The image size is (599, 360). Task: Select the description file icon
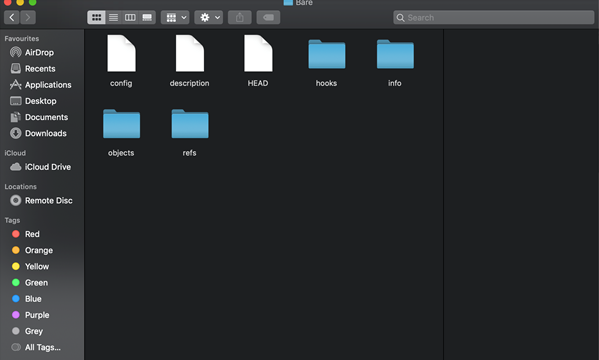190,53
